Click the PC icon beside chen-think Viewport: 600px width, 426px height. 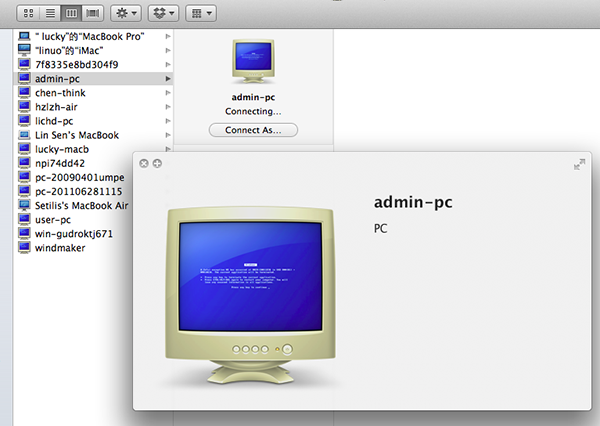24,93
